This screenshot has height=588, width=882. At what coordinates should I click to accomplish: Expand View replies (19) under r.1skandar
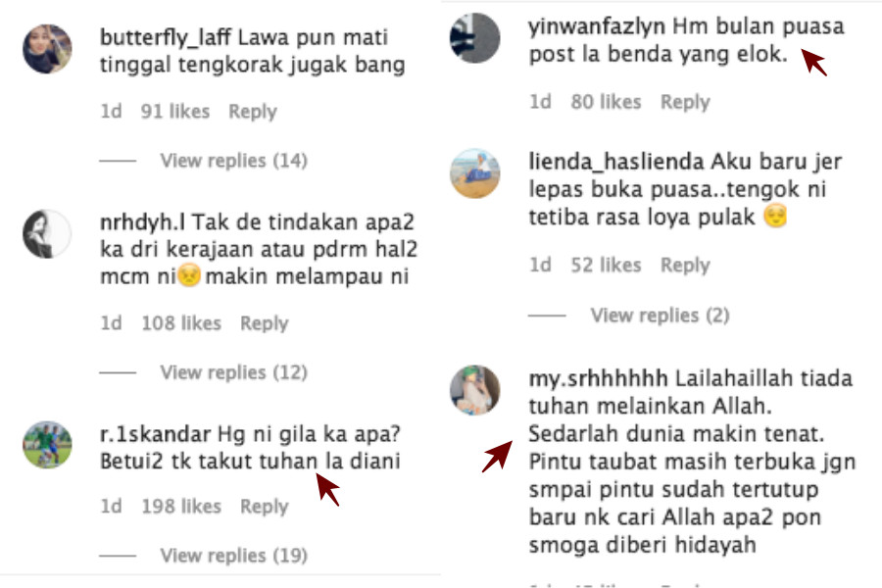tap(233, 556)
